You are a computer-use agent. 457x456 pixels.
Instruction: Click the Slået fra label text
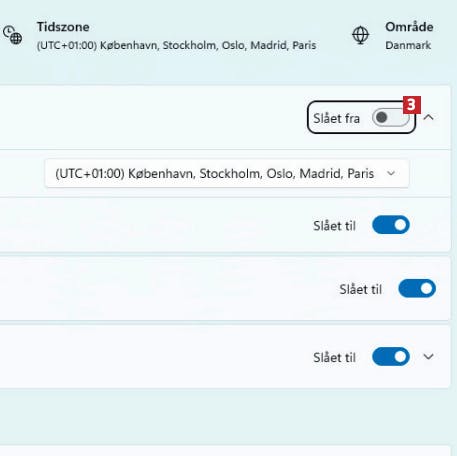(x=336, y=118)
